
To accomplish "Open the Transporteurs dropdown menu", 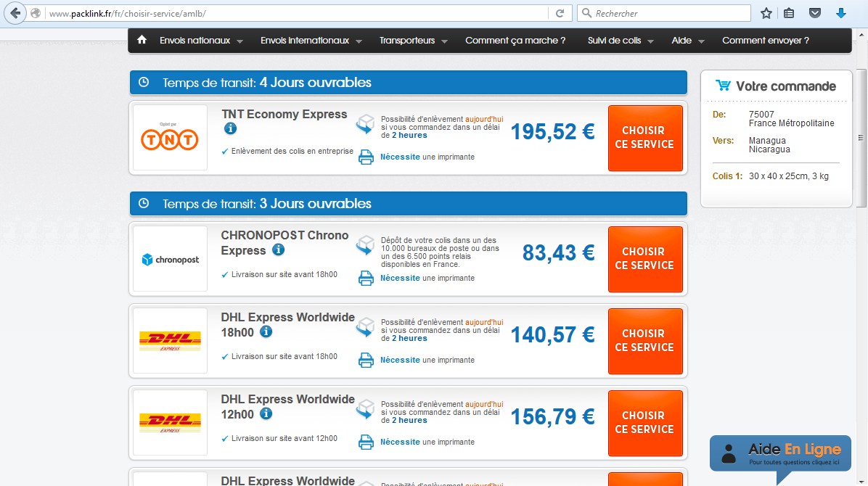I will click(x=408, y=41).
